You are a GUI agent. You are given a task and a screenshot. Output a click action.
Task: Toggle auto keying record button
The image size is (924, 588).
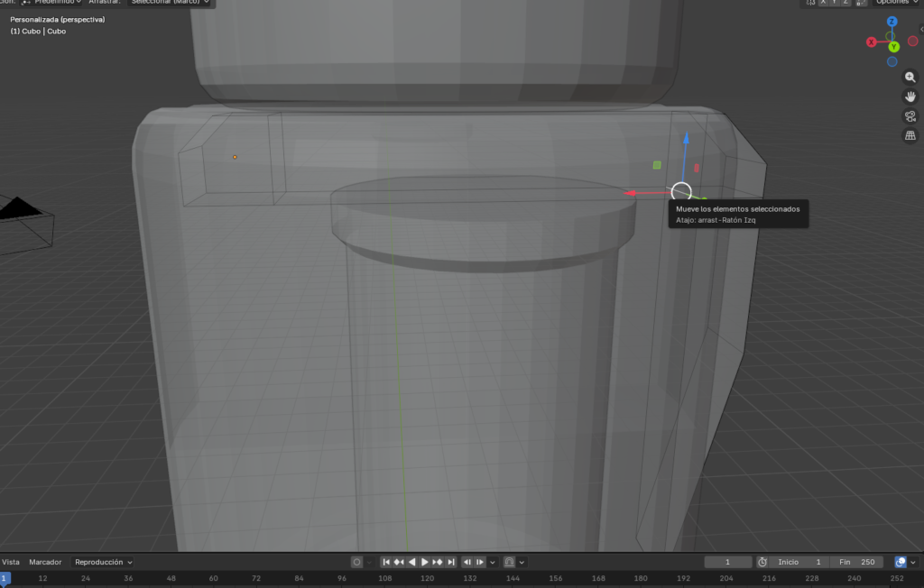pyautogui.click(x=356, y=562)
